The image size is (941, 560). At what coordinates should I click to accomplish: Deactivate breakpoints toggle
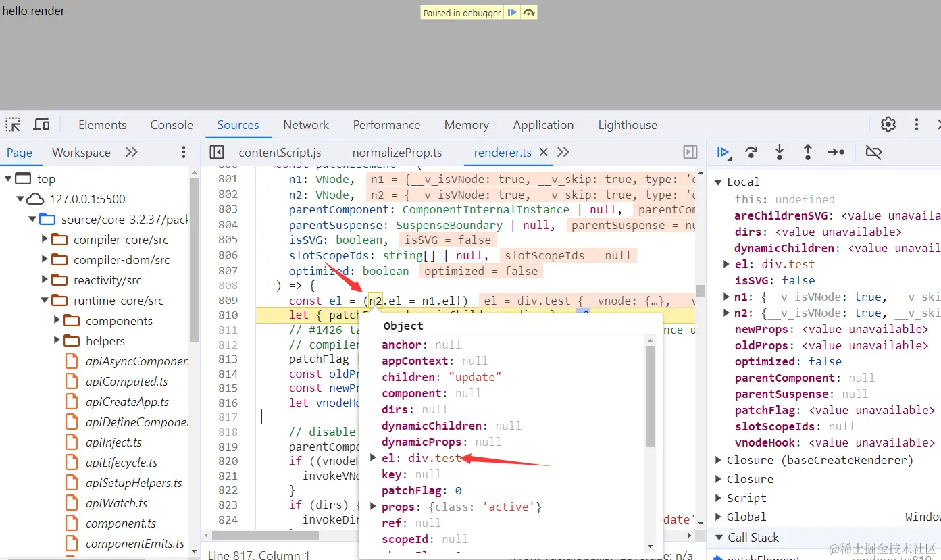point(873,152)
